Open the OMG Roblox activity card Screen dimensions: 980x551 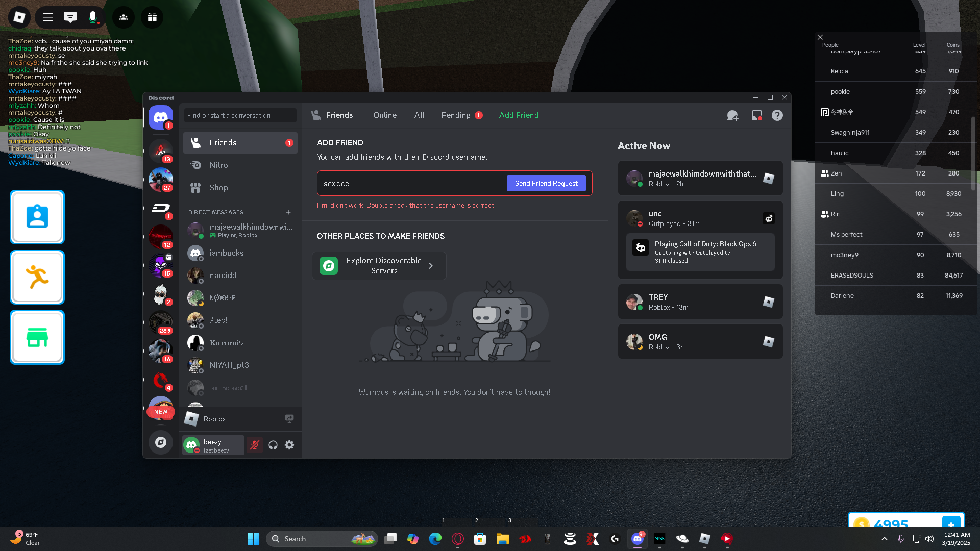(x=700, y=341)
